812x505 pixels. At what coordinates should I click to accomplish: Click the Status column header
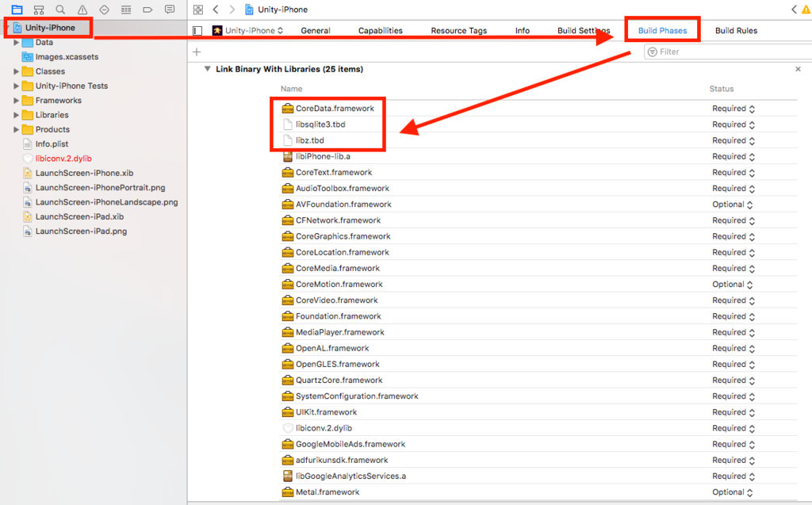[x=722, y=89]
